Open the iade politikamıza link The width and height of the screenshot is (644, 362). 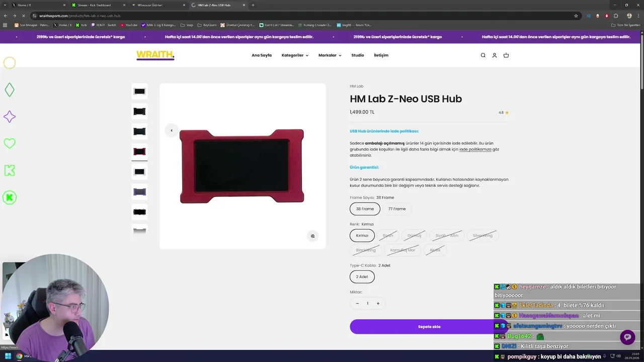pyautogui.click(x=475, y=149)
